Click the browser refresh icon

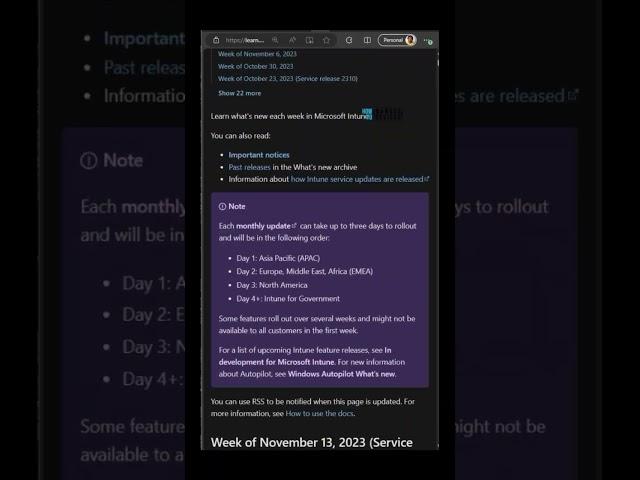click(349, 40)
